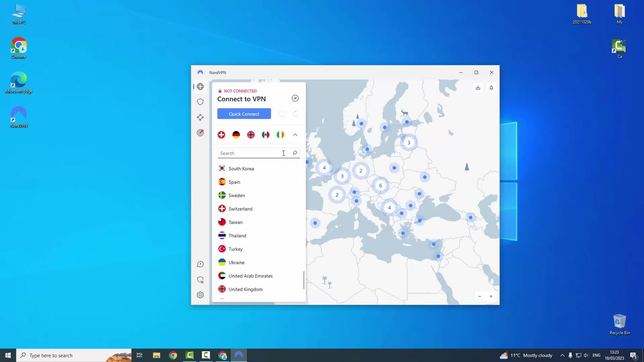Open Dark Web Monitor target icon
This screenshot has width=644, height=362.
[200, 133]
